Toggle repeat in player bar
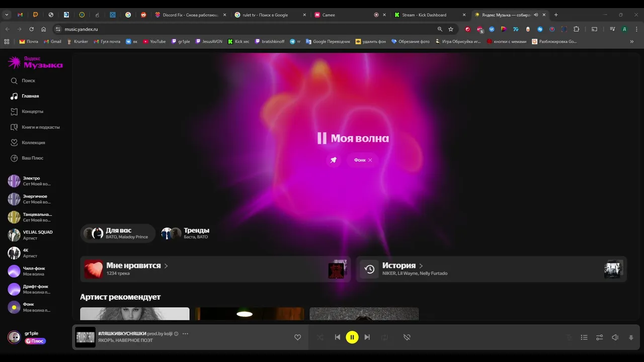 point(384,337)
